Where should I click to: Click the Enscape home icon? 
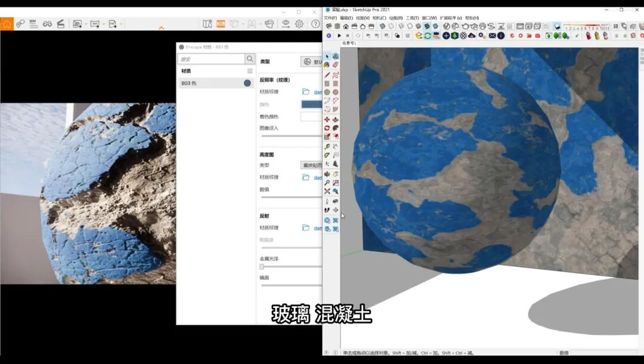[x=7, y=24]
